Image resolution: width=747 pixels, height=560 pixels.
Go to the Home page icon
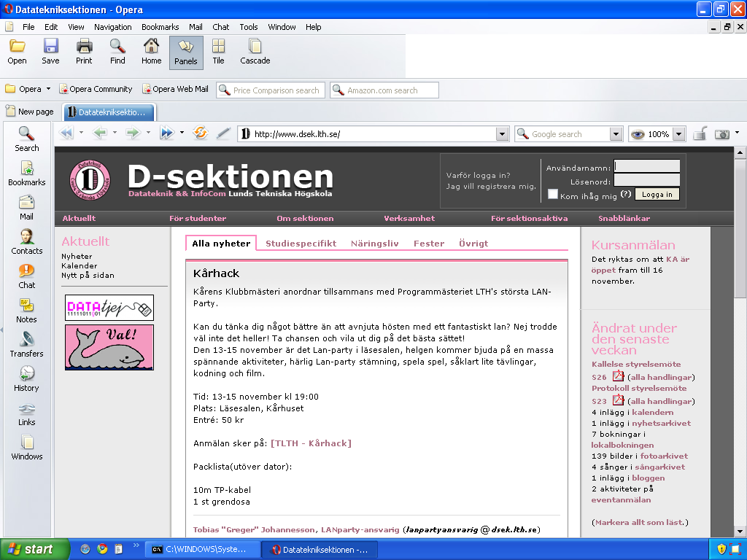tap(152, 52)
